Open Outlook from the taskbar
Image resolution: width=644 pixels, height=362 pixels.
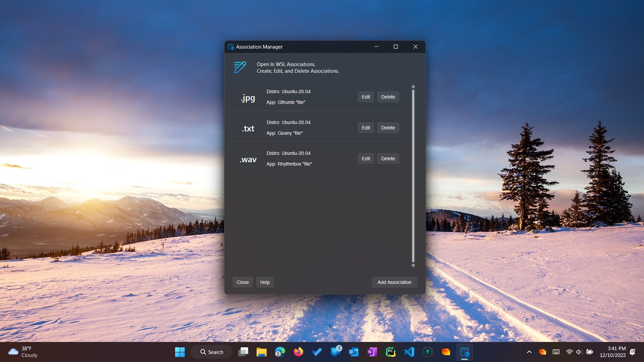pos(354,352)
